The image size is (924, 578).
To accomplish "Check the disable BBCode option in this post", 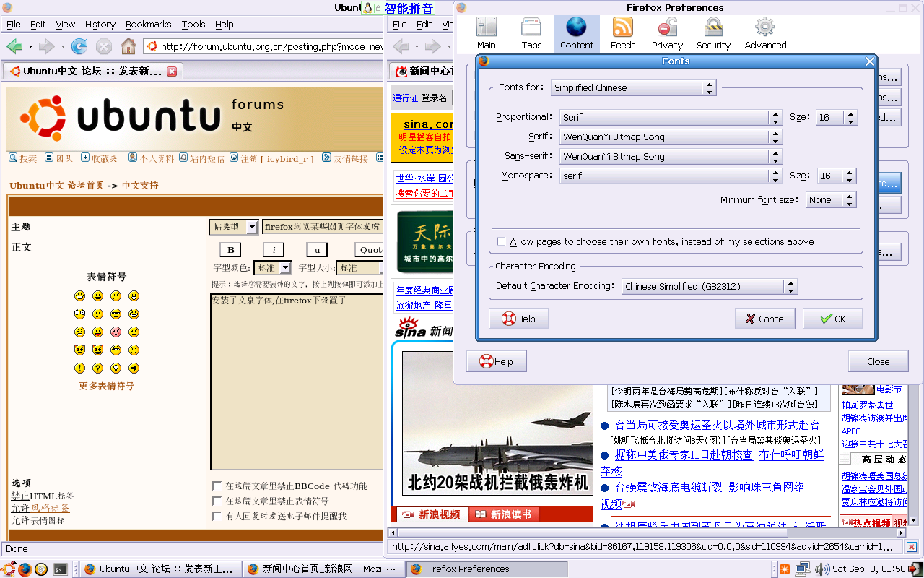I will (x=217, y=486).
